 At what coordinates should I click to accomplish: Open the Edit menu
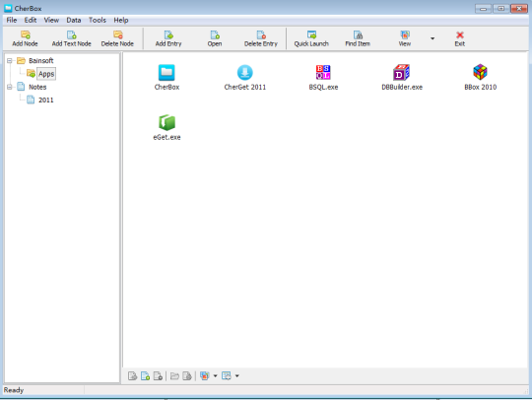[x=31, y=20]
